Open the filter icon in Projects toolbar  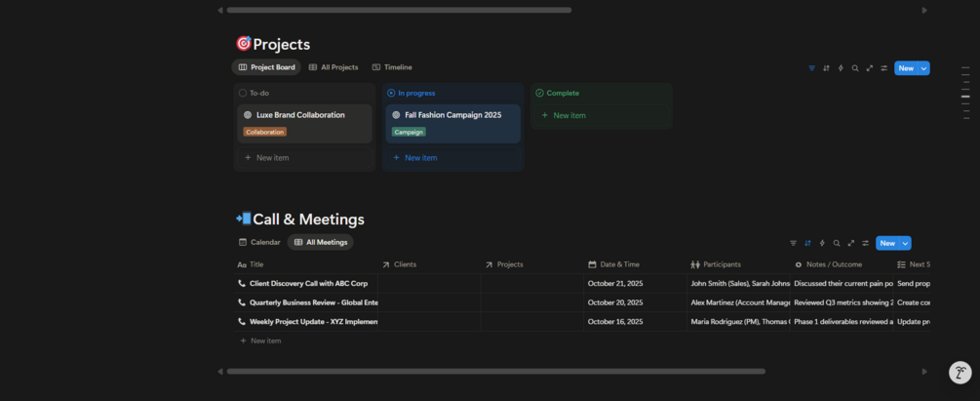[811, 68]
